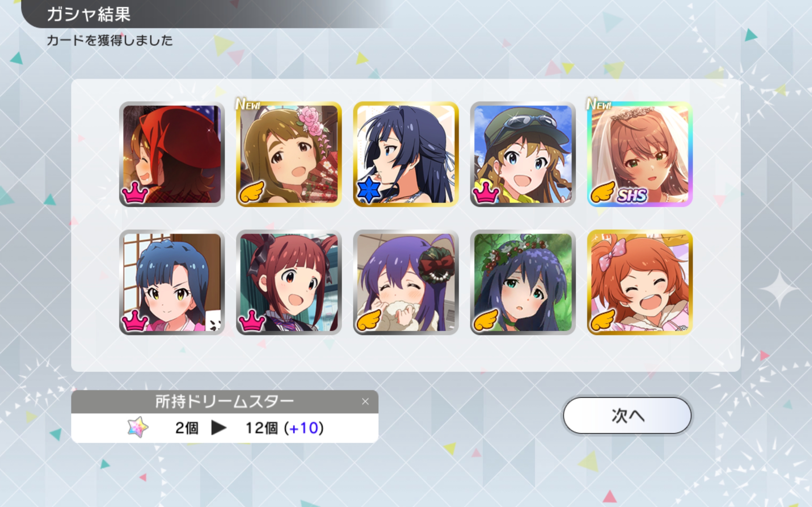Open the purple-haired girl with scarf card
Screen dimensions: 812x507
pyautogui.click(x=406, y=282)
